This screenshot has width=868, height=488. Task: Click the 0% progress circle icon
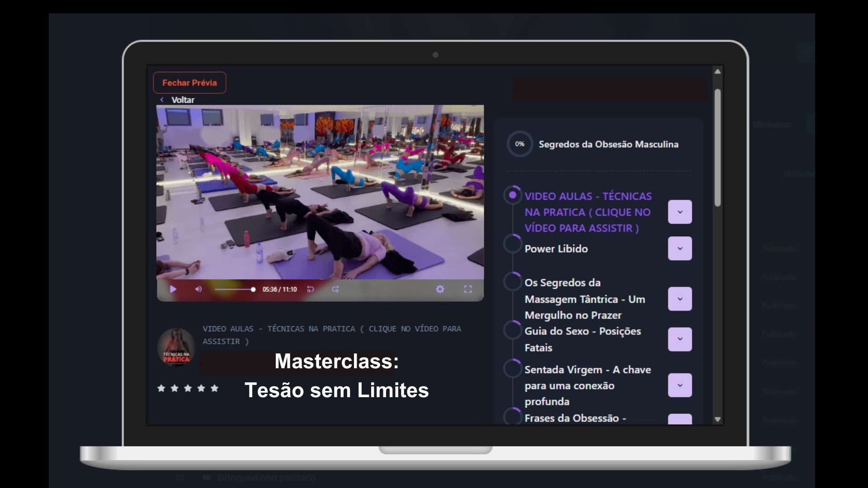coord(519,144)
